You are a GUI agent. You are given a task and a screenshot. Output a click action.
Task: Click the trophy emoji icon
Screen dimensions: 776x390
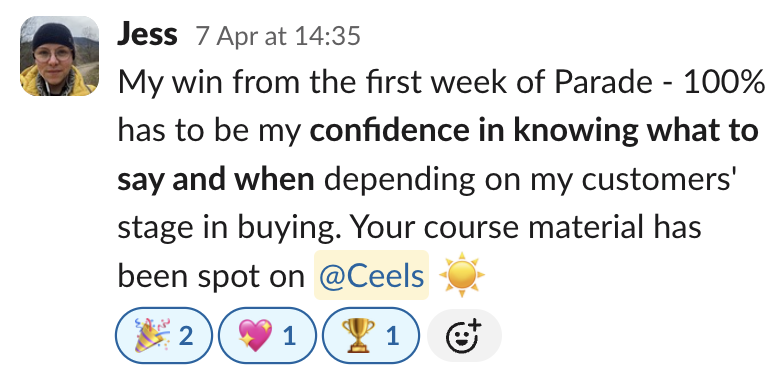pyautogui.click(x=360, y=336)
